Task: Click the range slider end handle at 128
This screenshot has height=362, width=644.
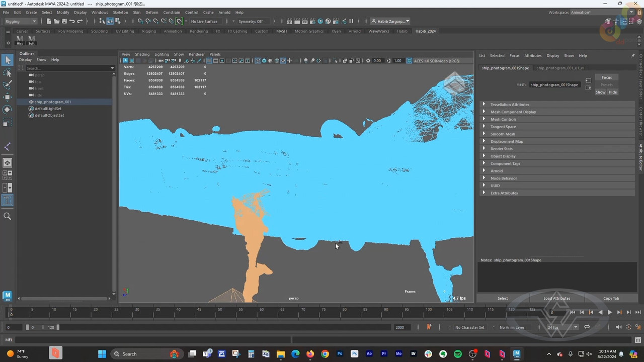Action: pos(58,327)
